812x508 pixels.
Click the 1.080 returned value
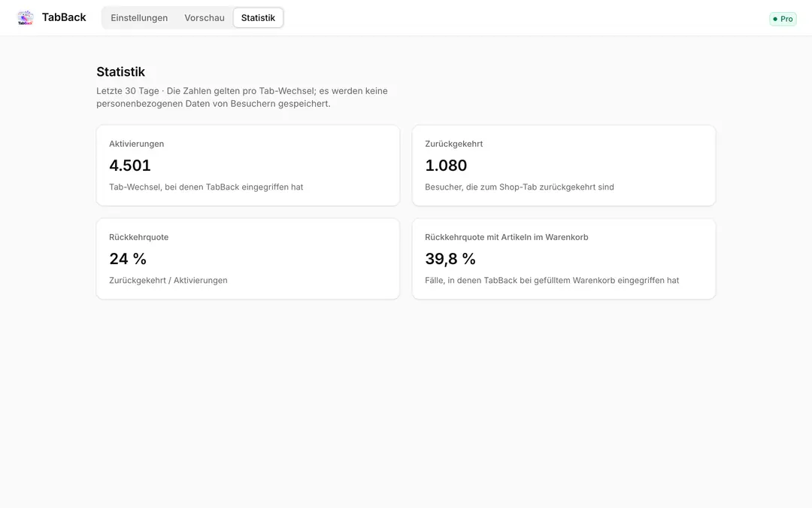pos(446,166)
